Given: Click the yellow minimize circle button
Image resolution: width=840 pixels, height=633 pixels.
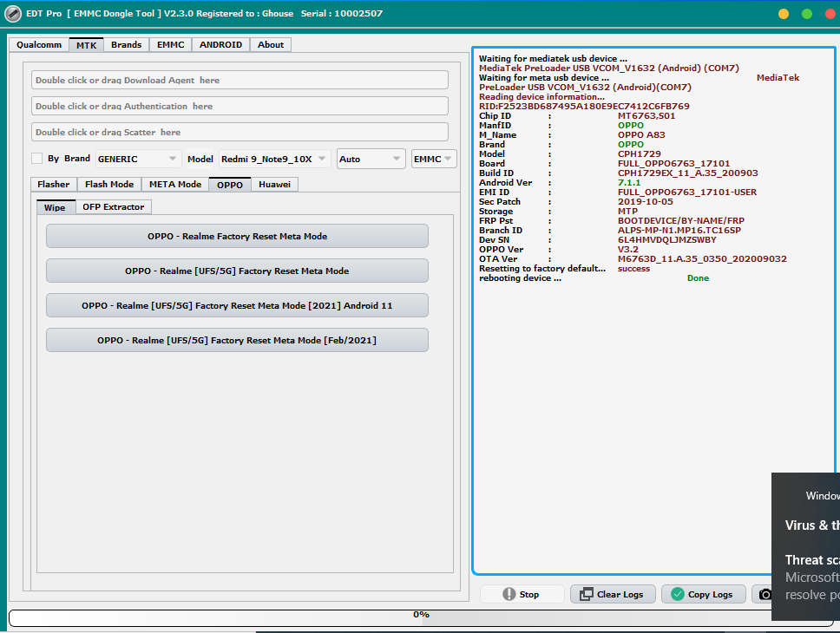Looking at the screenshot, I should [x=784, y=14].
